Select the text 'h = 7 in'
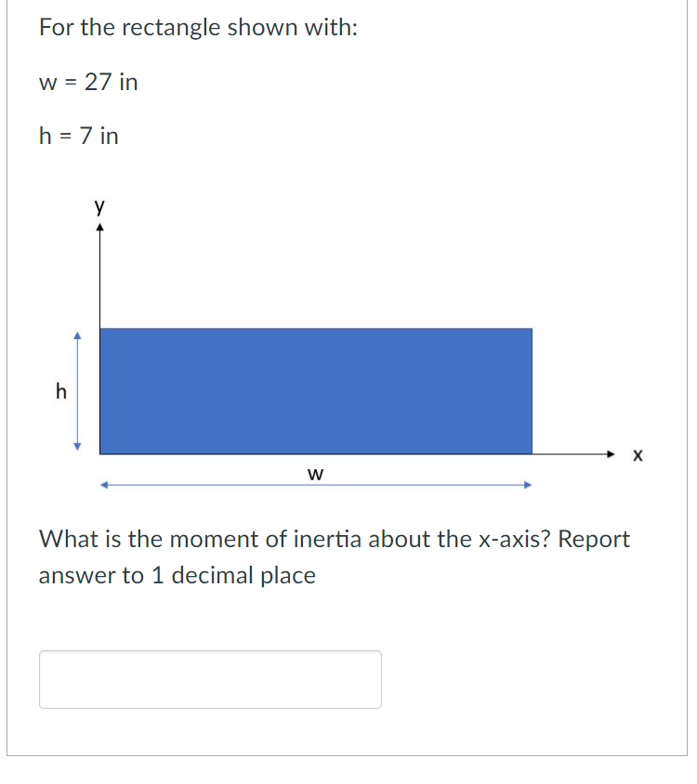The height and width of the screenshot is (784, 697). (79, 137)
